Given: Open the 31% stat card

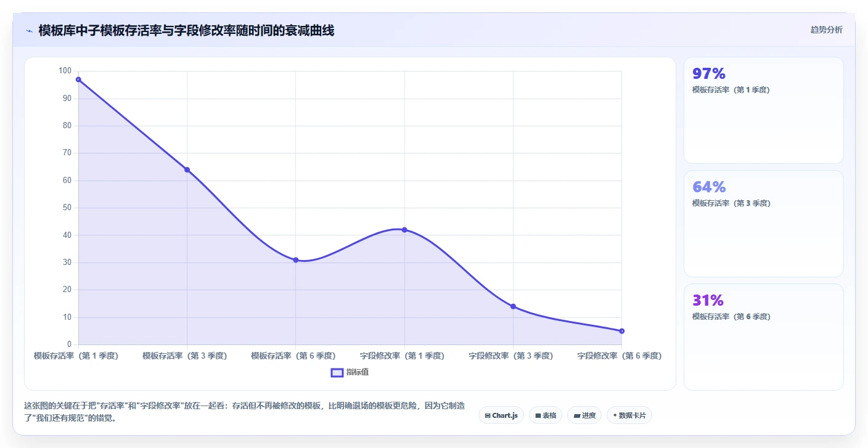Looking at the screenshot, I should 764,337.
